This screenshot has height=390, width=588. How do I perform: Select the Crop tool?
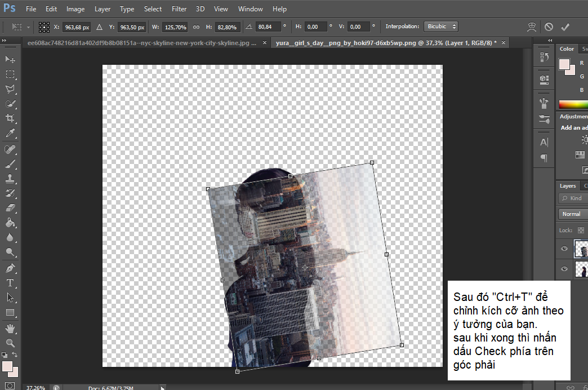point(10,118)
